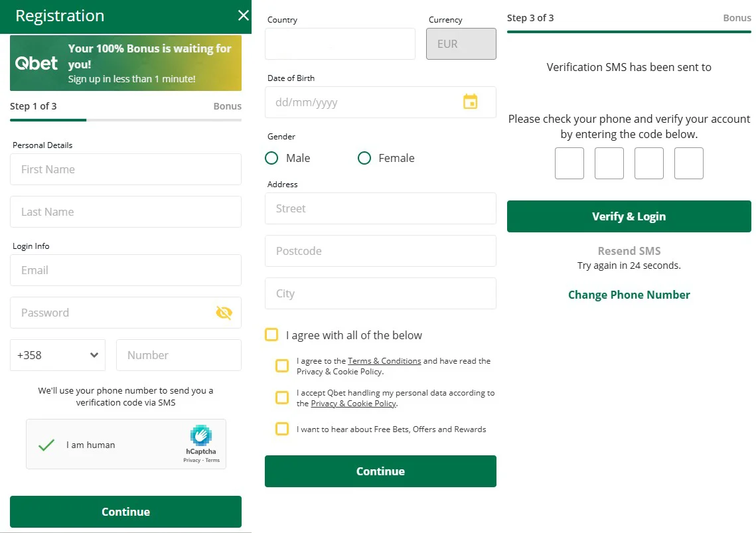The image size is (756, 533).
Task: Tick the Free Bets, Offers and Rewards checkbox
Action: [282, 429]
